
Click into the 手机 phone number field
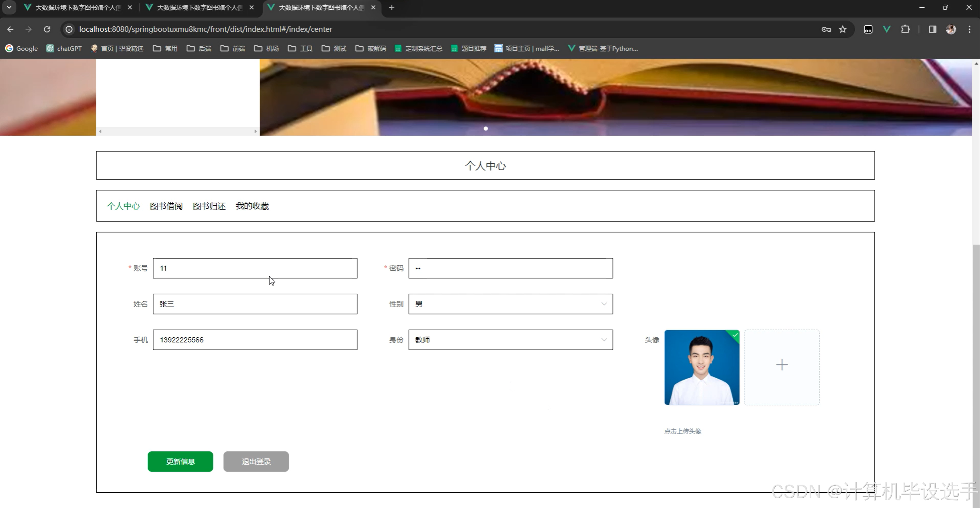coord(255,340)
